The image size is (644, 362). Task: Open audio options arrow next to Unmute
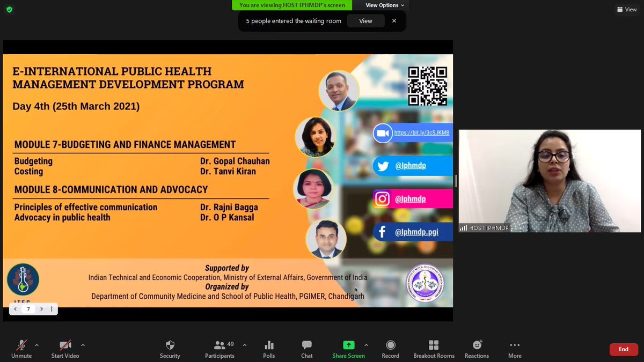coord(36,345)
